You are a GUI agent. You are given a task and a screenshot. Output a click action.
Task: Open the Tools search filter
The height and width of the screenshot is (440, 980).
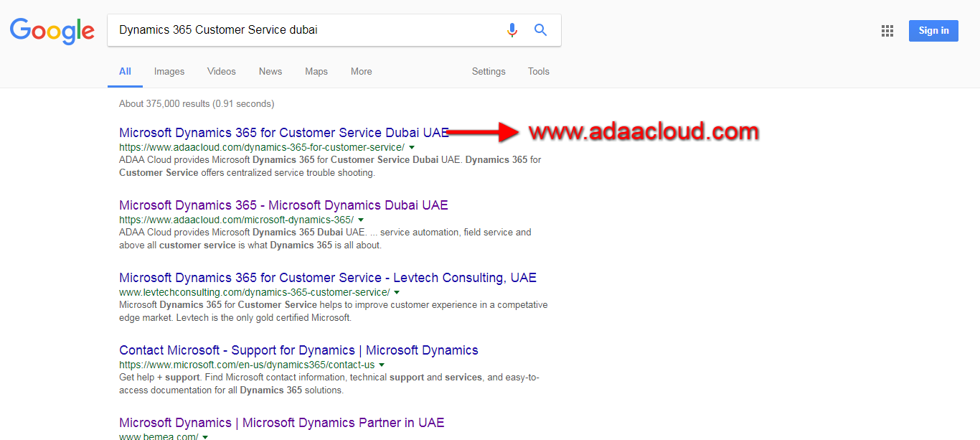(538, 72)
